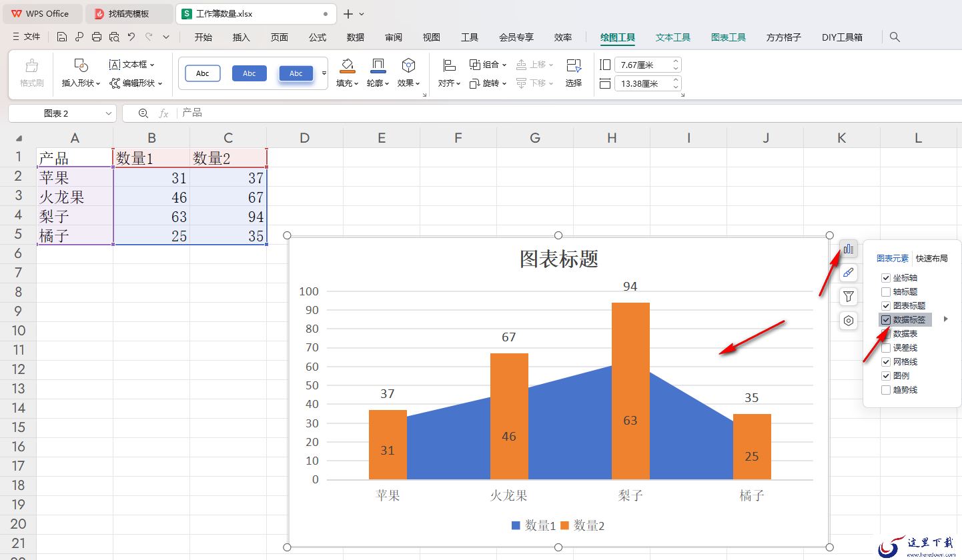Open the 公式 (Formulas) ribbon tab

click(318, 37)
